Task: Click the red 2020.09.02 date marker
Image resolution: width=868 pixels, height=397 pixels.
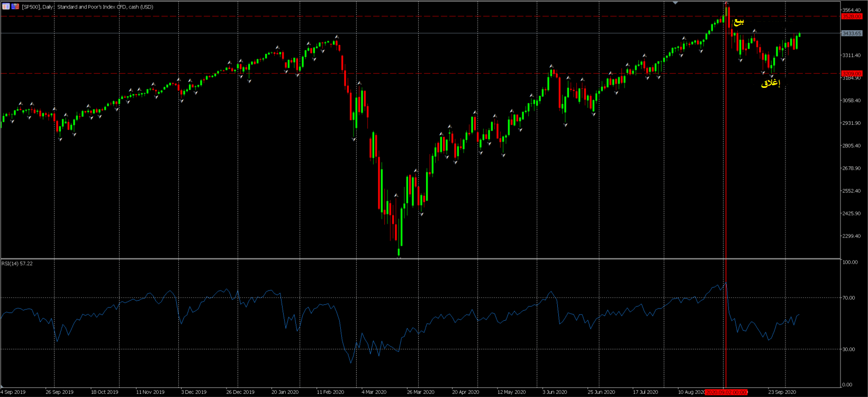Action: (x=726, y=392)
